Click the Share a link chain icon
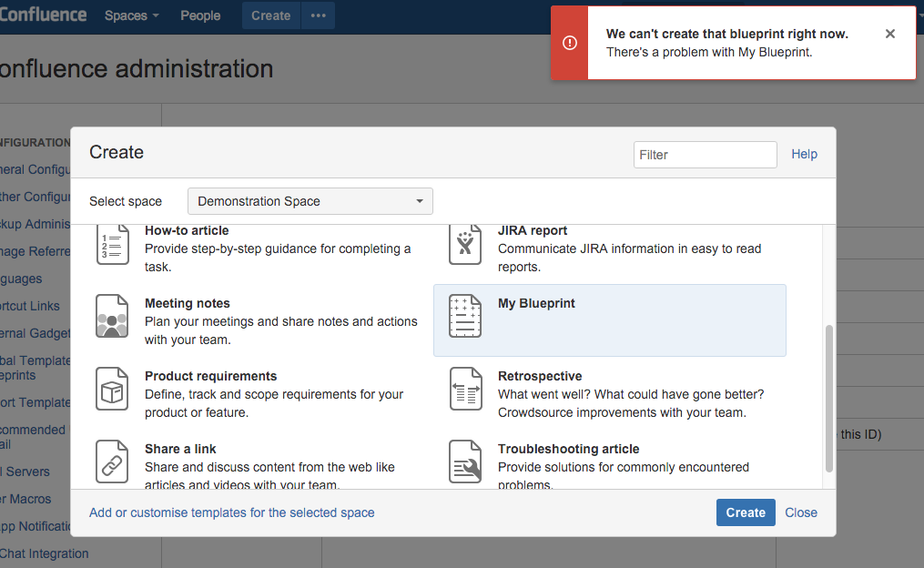Screen dimensions: 924x568 point(112,461)
